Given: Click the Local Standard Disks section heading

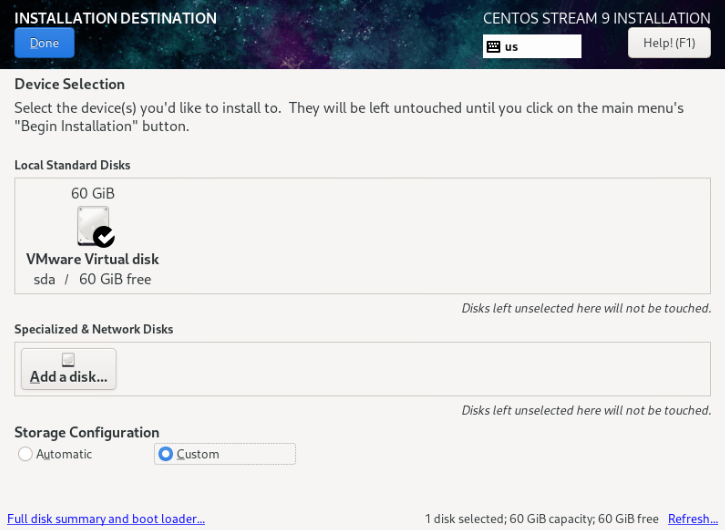Looking at the screenshot, I should pyautogui.click(x=72, y=165).
